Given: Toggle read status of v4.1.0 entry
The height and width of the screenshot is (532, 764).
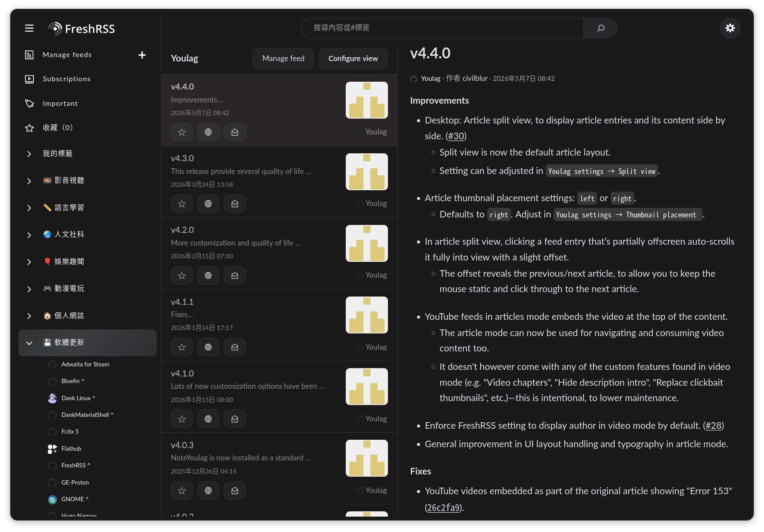Looking at the screenshot, I should coord(235,419).
